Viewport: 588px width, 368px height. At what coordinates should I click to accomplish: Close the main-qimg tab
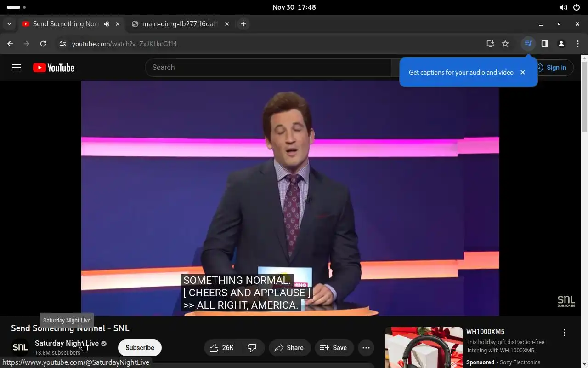point(227,24)
